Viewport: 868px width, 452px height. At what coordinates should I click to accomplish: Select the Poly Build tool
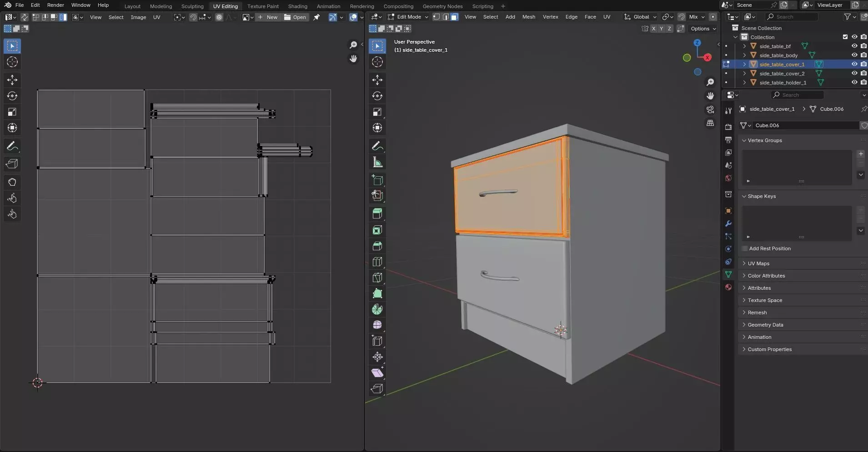pyautogui.click(x=377, y=293)
